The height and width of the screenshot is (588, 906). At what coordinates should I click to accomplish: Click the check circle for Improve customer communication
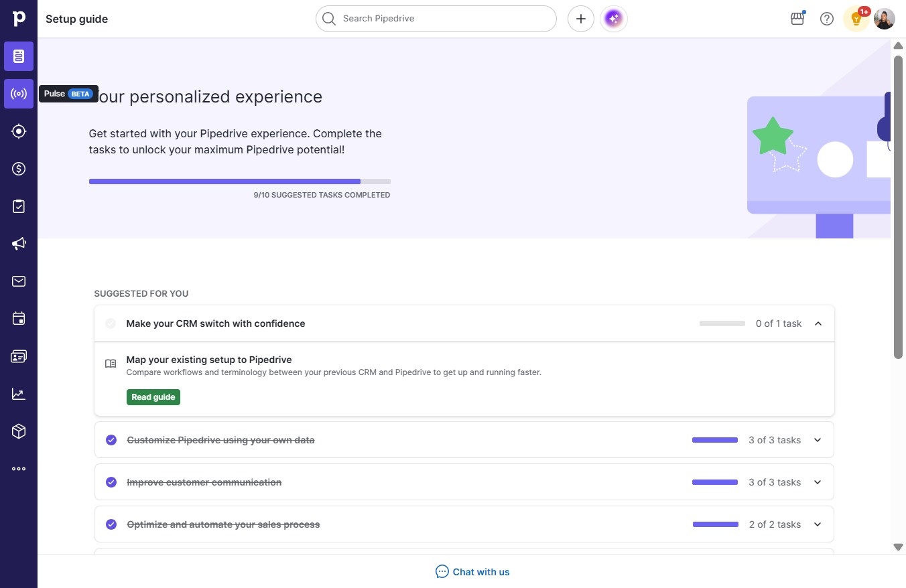[111, 482]
